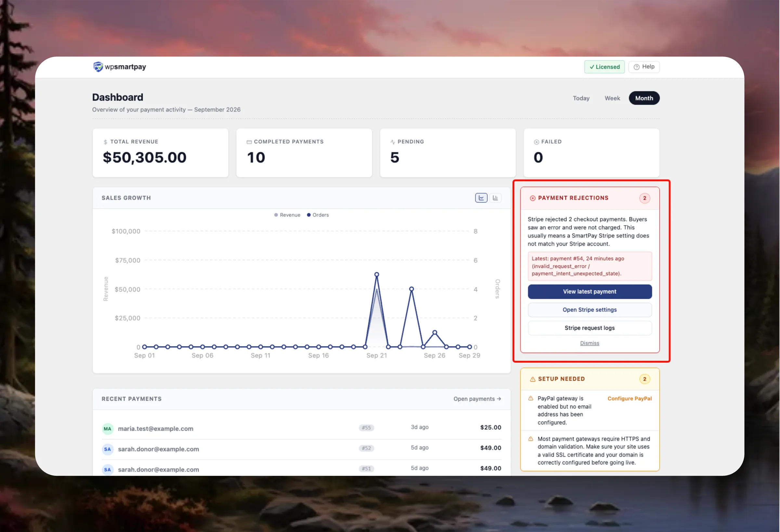Viewport: 780px width, 532px height.
Task: Click the #55 payment ID tag
Action: tap(366, 428)
